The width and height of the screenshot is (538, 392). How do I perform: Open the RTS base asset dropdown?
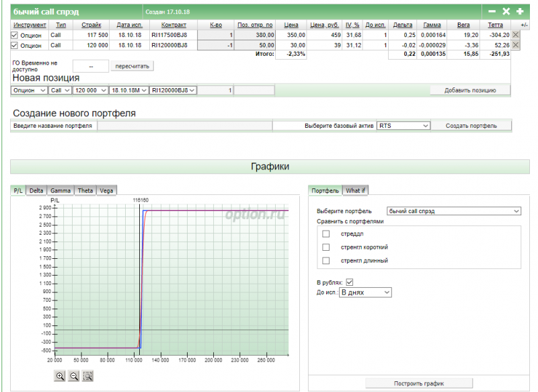pyautogui.click(x=403, y=126)
